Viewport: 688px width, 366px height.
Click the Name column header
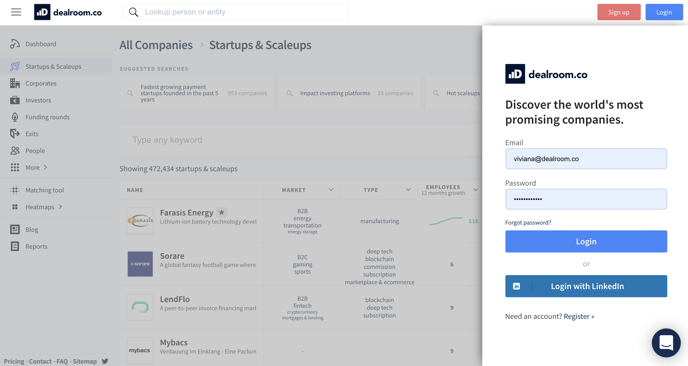[135, 190]
